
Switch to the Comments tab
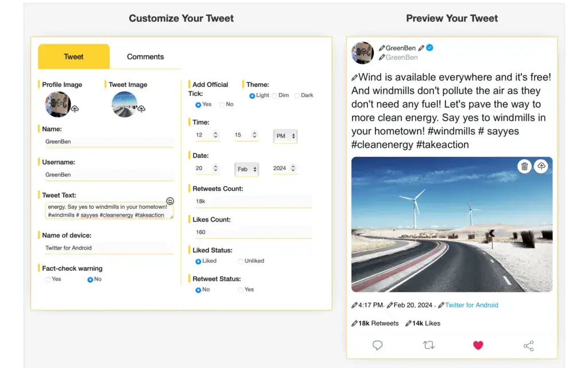click(145, 57)
